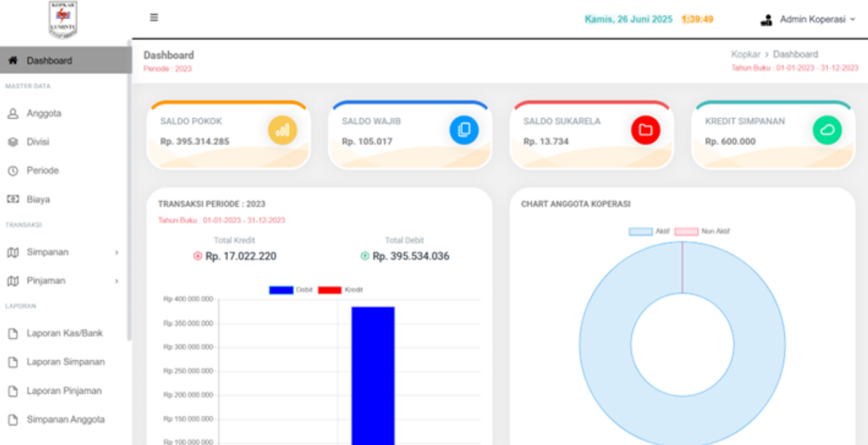Click the Laporan Kas/Bank file icon
This screenshot has height=445, width=868.
pos(13,333)
